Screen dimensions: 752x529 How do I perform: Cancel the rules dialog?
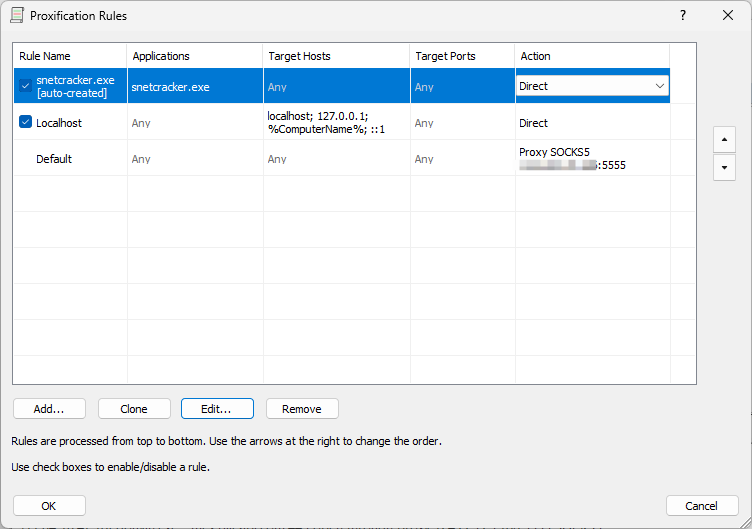pos(702,506)
